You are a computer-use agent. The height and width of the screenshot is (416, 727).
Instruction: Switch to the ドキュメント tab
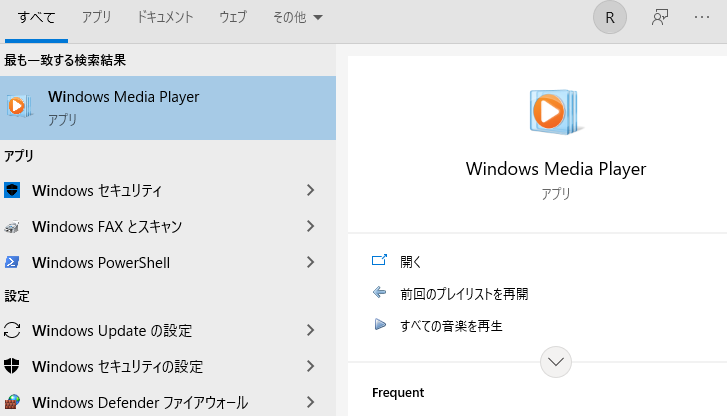click(x=165, y=18)
